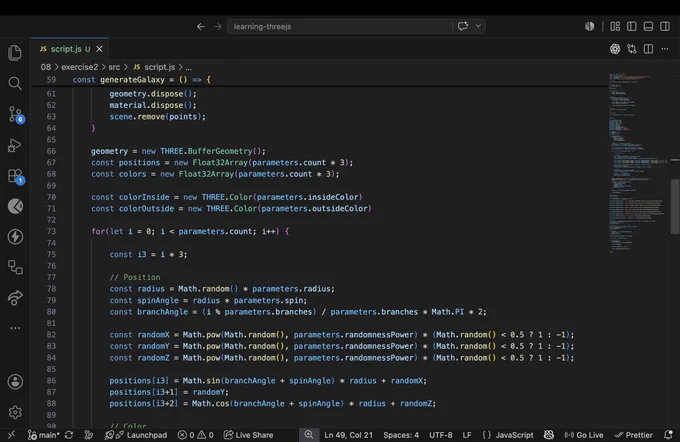Click the git graph icon in status bar
The width and height of the screenshot is (680, 442).
89,435
